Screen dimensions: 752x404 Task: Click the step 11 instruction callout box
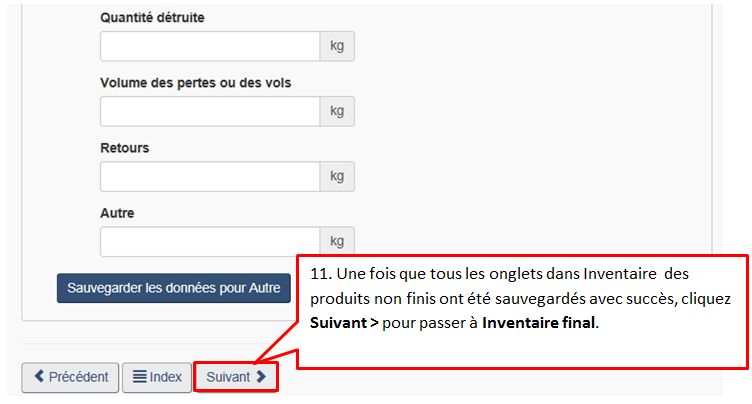coord(523,311)
